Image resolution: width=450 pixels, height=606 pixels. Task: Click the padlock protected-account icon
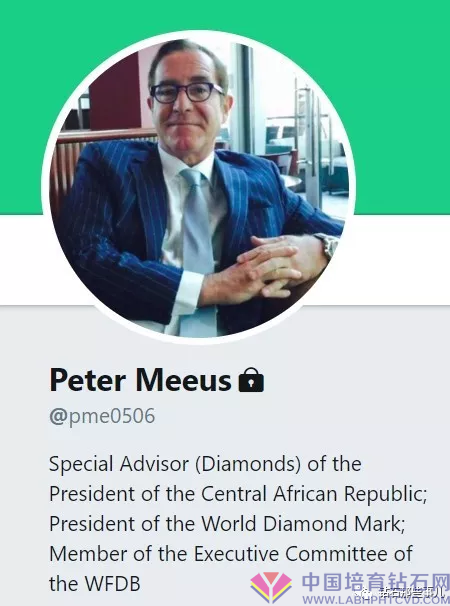point(251,380)
